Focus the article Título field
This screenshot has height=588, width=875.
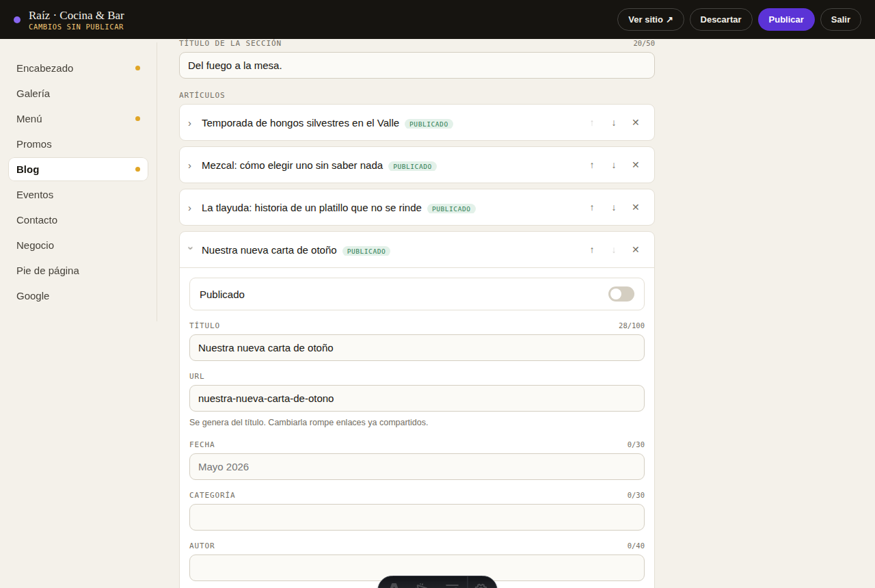tap(417, 347)
